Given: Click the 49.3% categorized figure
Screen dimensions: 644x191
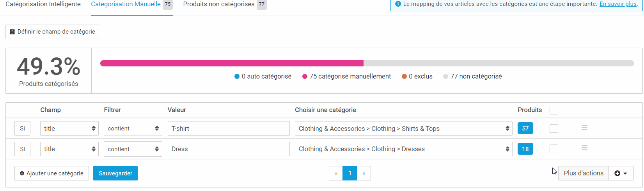Looking at the screenshot, I should pos(49,66).
